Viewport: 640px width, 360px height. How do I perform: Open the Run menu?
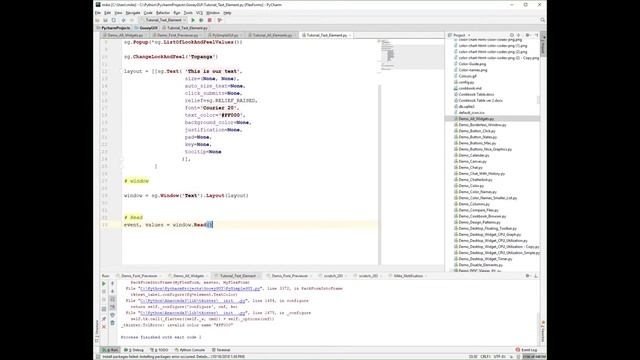click(x=177, y=13)
